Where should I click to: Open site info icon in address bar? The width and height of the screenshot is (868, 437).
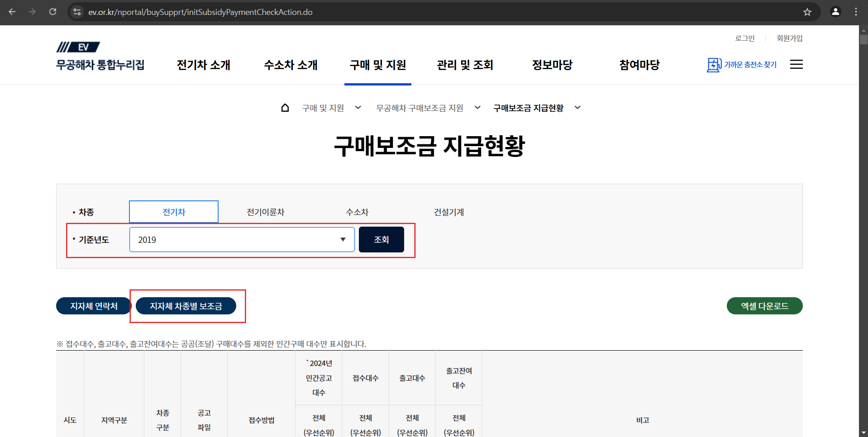77,12
